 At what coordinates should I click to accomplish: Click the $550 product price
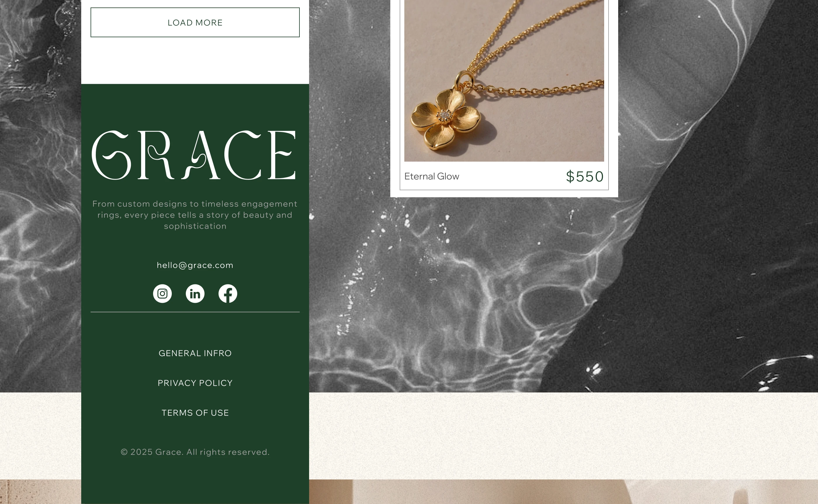coord(585,176)
